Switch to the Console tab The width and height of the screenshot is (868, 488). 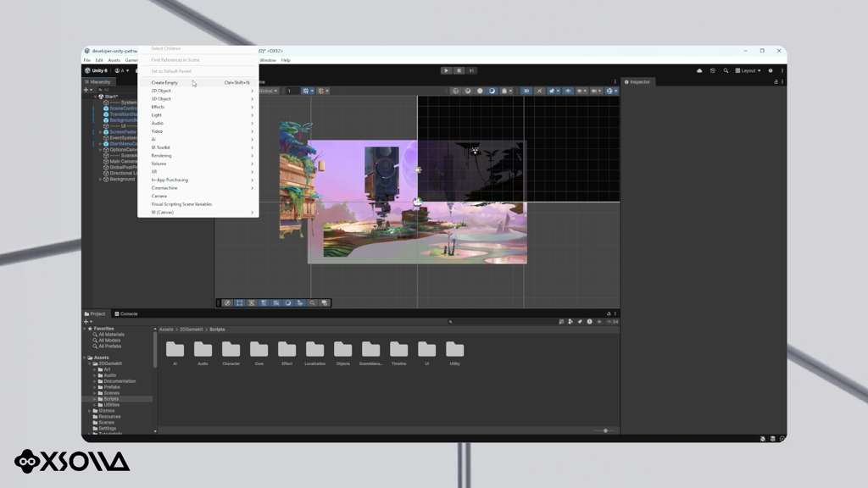[126, 313]
